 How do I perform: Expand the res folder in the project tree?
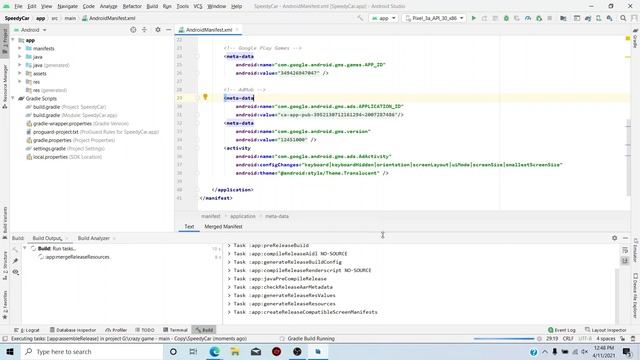coord(20,82)
